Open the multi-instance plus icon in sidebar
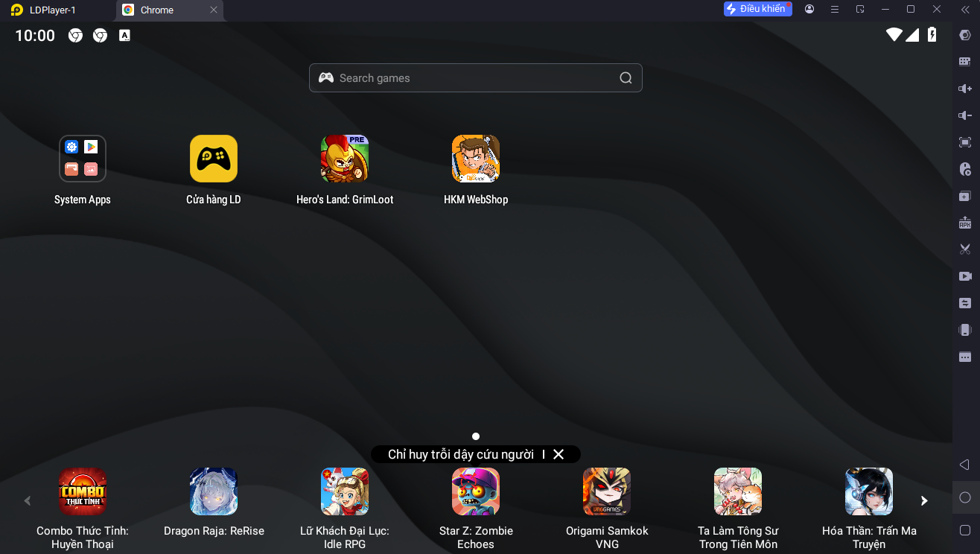980x554 pixels. pos(965,196)
